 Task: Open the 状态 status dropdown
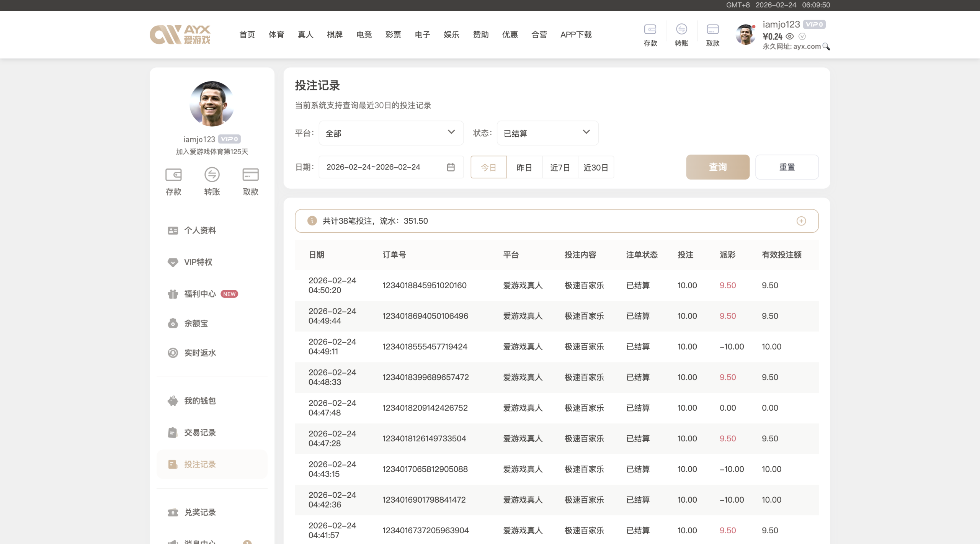tap(547, 133)
